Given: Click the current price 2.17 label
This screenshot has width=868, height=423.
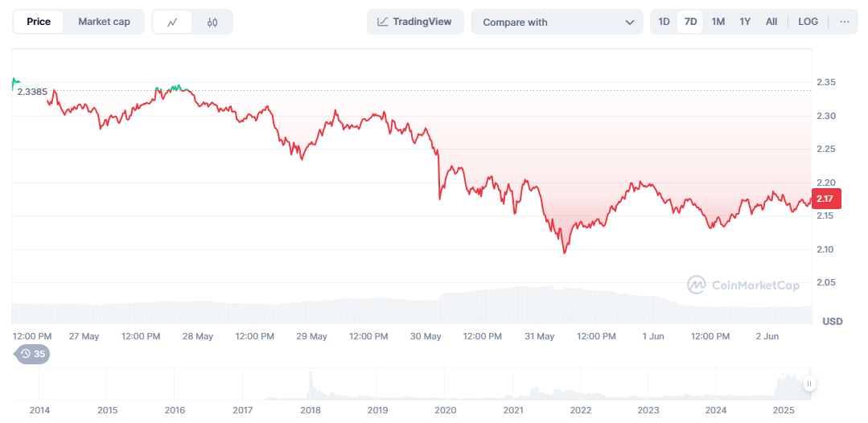Looking at the screenshot, I should pos(828,199).
